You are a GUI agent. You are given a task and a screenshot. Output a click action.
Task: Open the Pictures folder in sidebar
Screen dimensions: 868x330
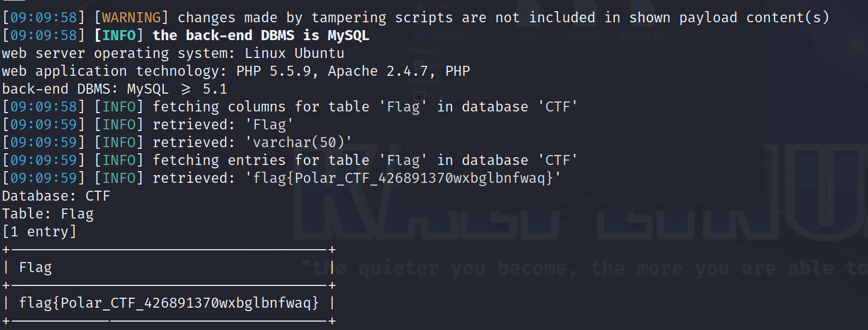pos(443,6)
